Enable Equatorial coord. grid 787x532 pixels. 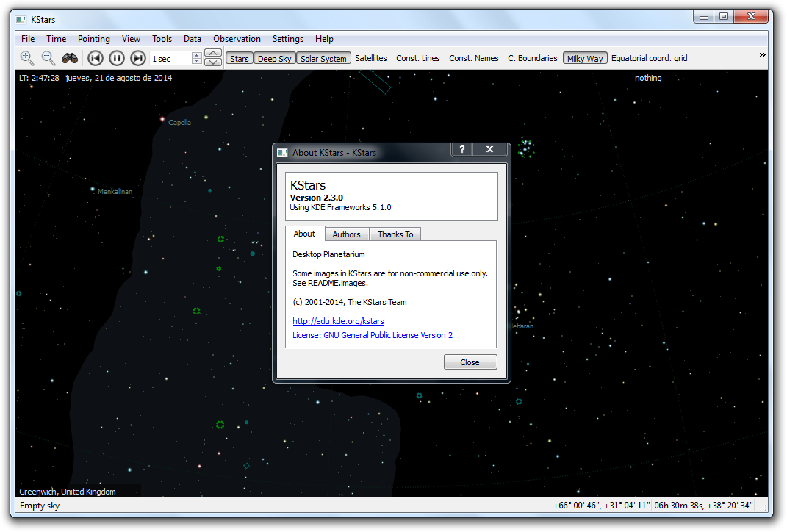pos(650,58)
